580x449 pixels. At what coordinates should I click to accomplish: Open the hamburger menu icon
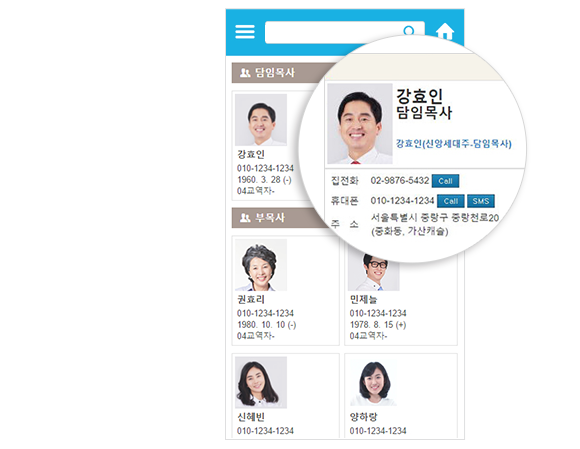coord(245,32)
